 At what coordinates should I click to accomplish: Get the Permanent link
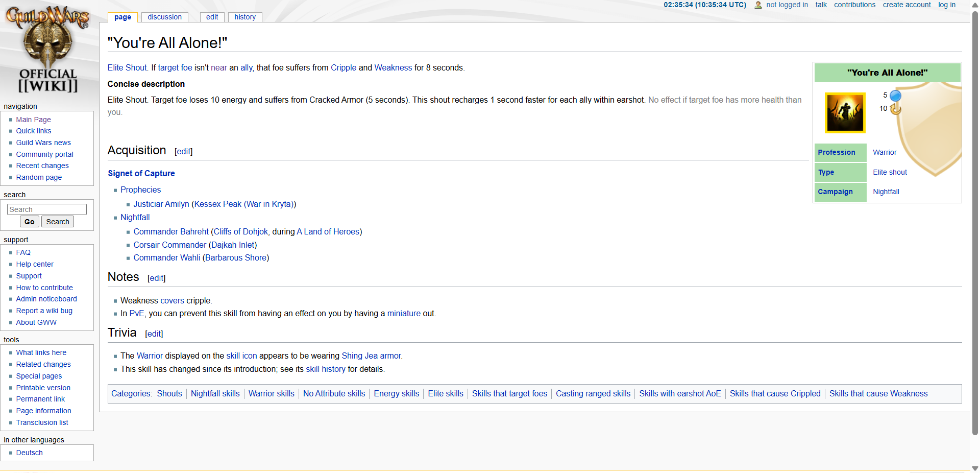[40, 399]
